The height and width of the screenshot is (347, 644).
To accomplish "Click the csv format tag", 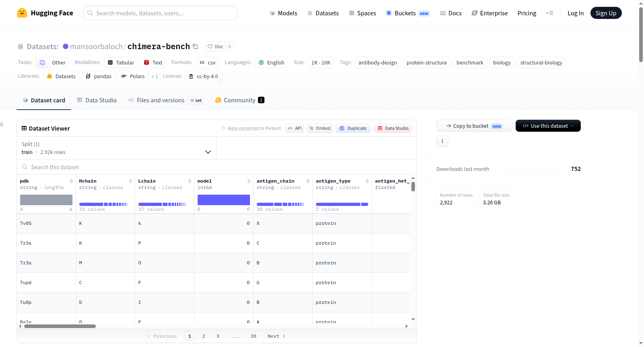I will 207,62.
